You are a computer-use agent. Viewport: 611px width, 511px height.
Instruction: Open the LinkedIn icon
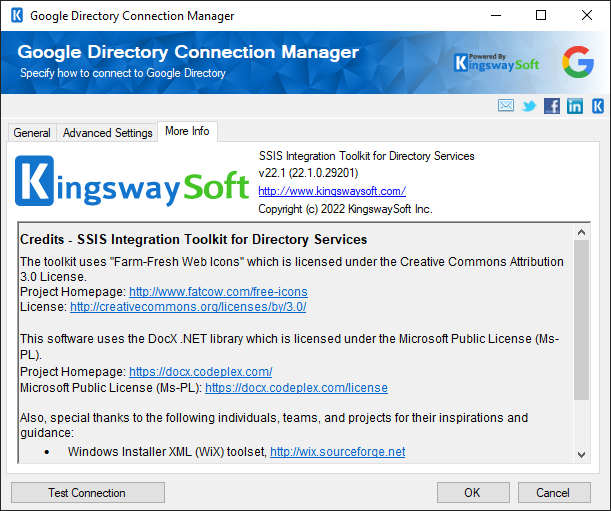pyautogui.click(x=575, y=106)
